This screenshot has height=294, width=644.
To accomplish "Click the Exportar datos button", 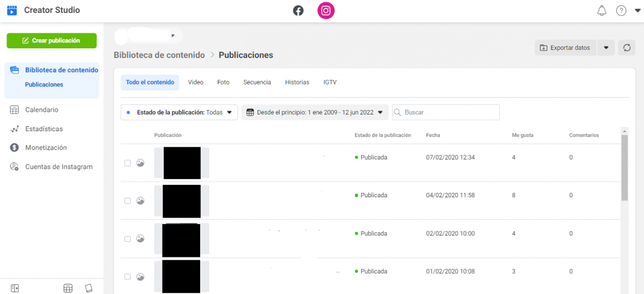I will click(565, 48).
